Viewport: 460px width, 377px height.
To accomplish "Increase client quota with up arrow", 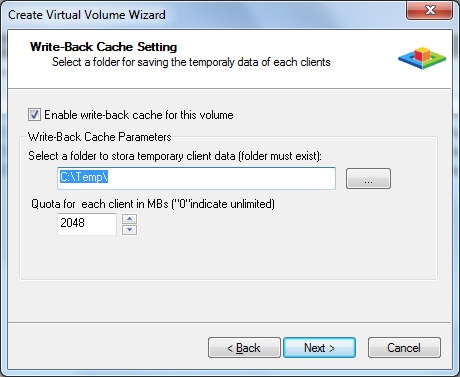I will click(129, 219).
